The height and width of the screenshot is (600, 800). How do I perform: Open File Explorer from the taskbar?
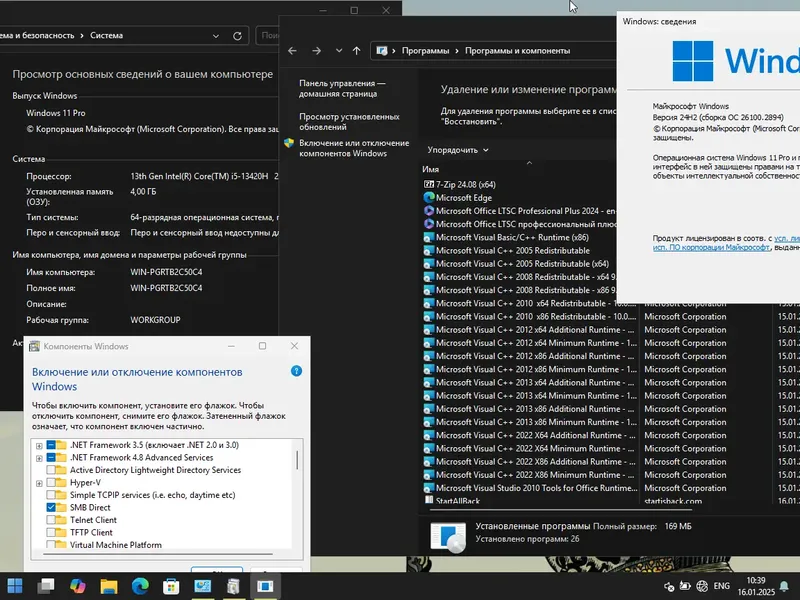[109, 586]
